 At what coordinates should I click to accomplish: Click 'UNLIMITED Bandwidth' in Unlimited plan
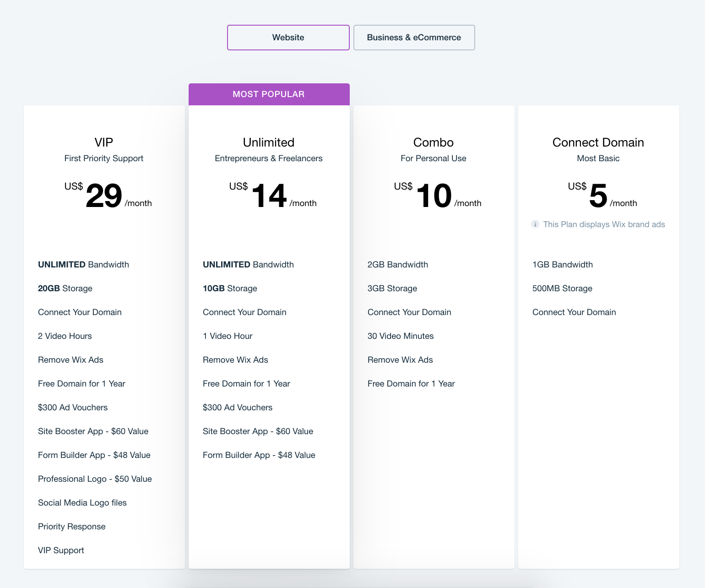tap(248, 265)
